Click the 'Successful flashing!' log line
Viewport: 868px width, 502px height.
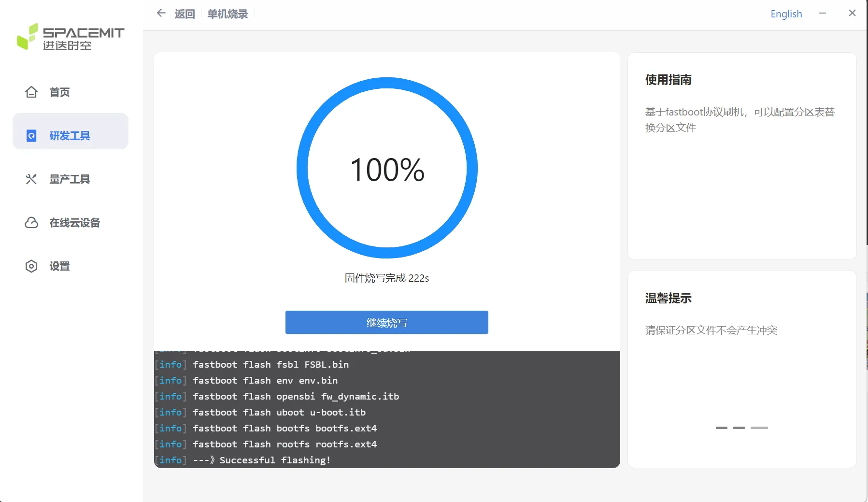point(262,460)
